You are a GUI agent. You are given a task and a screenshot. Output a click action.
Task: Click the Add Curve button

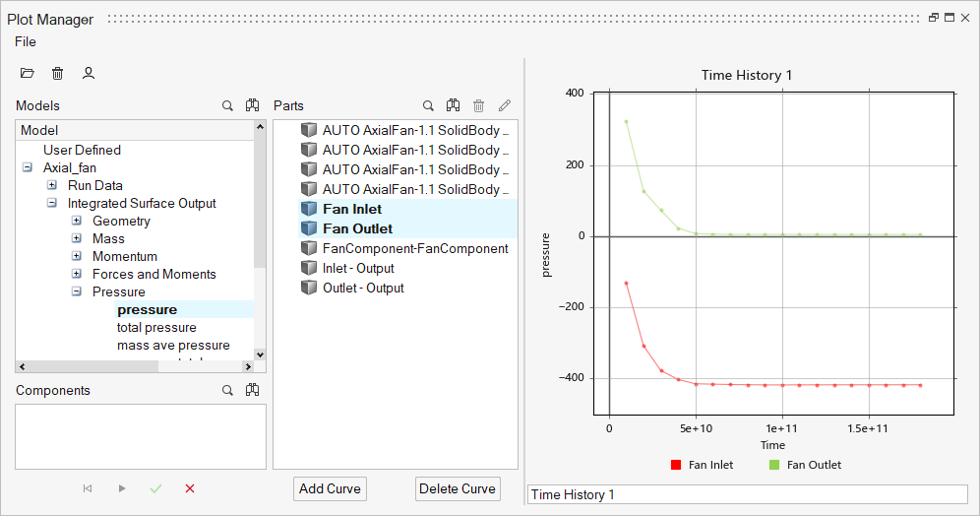pyautogui.click(x=331, y=488)
